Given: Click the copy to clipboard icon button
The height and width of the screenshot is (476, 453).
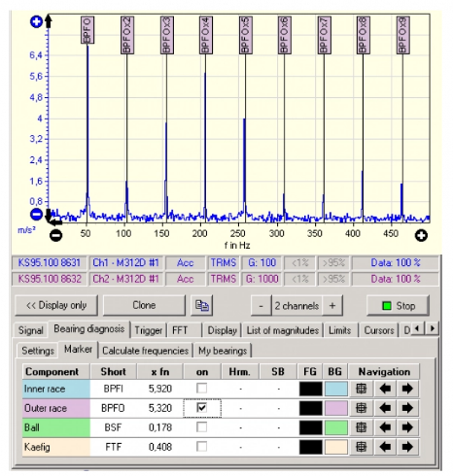Looking at the screenshot, I should pos(202,305).
